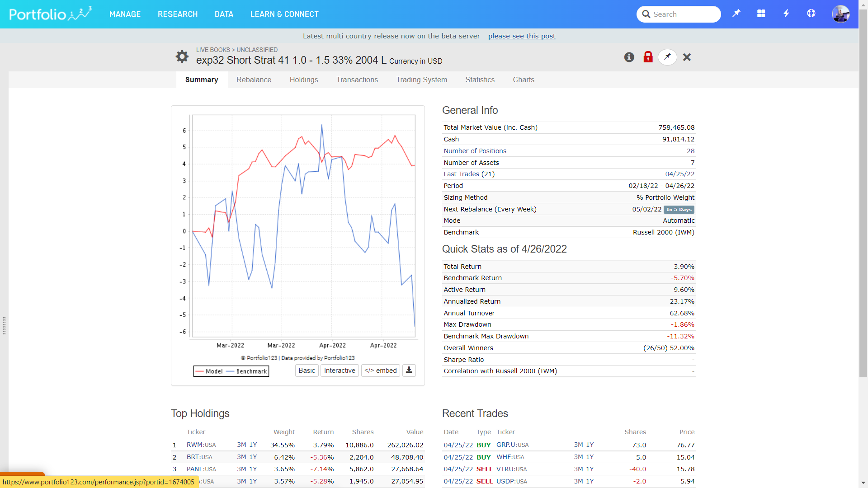Click the red lock icon

click(x=648, y=57)
